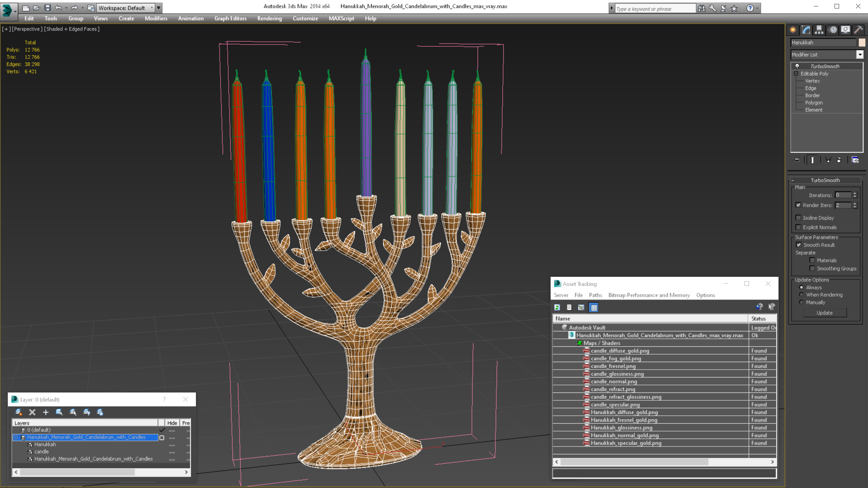This screenshot has width=868, height=488.
Task: Click the object name field Hanukkah
Action: tap(823, 42)
